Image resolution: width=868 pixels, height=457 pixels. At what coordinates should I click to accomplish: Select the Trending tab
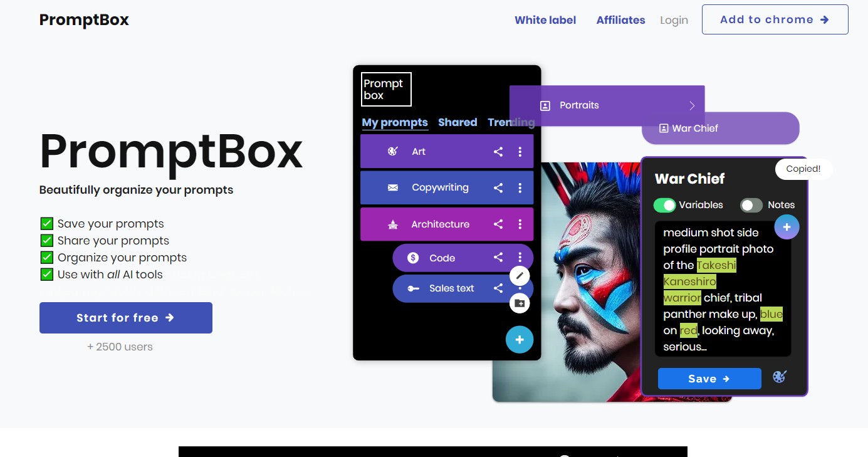[511, 122]
